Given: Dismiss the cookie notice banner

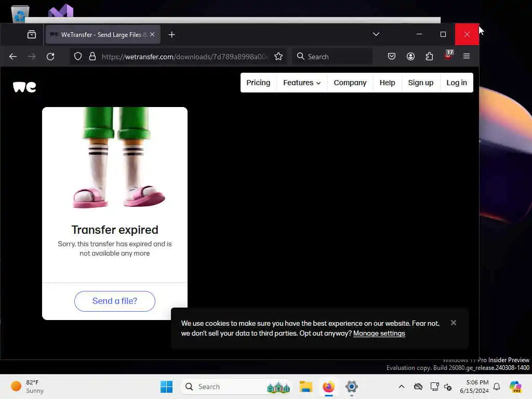Looking at the screenshot, I should click(x=454, y=323).
